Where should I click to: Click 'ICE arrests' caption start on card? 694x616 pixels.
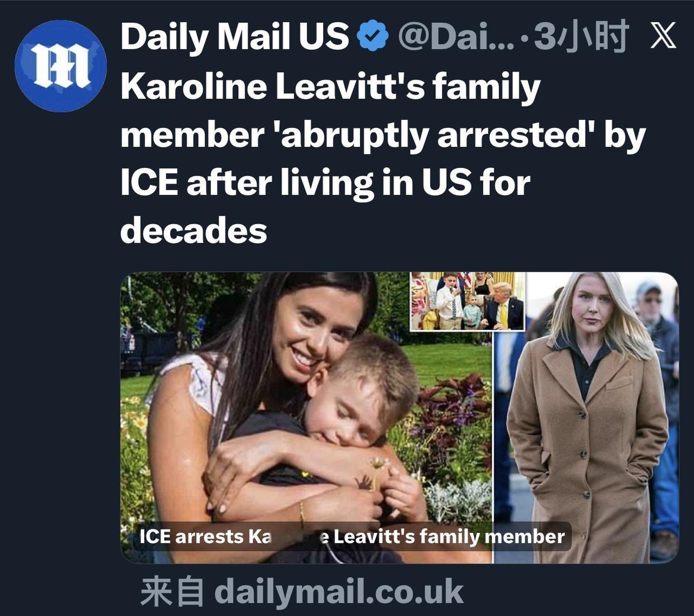(x=192, y=536)
